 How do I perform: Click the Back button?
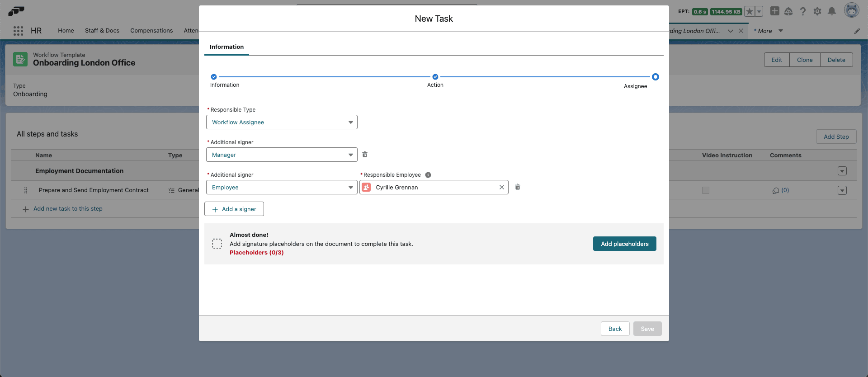(x=615, y=329)
